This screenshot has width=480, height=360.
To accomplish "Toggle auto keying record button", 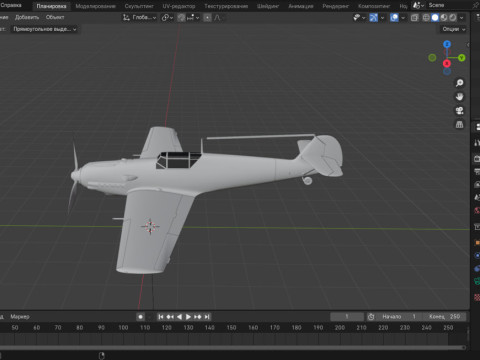I will coord(141,317).
